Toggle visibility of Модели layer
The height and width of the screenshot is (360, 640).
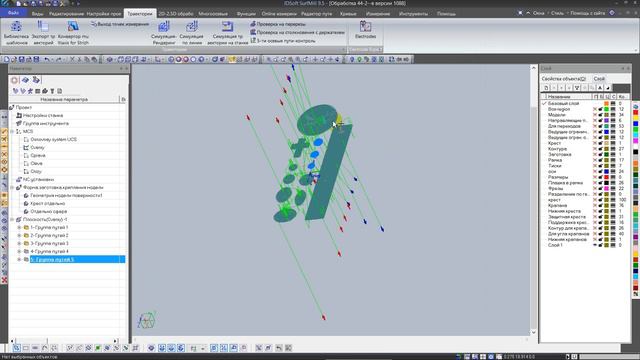pos(595,115)
